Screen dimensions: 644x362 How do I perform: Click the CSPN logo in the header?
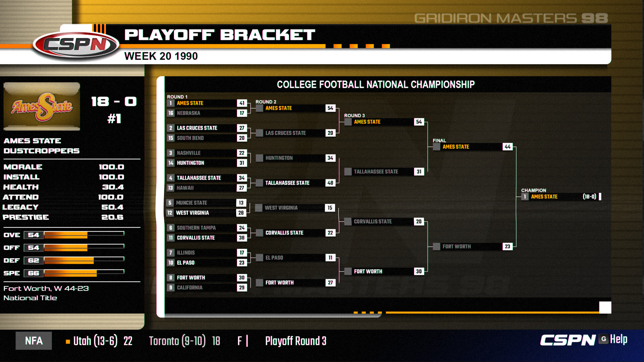click(76, 44)
